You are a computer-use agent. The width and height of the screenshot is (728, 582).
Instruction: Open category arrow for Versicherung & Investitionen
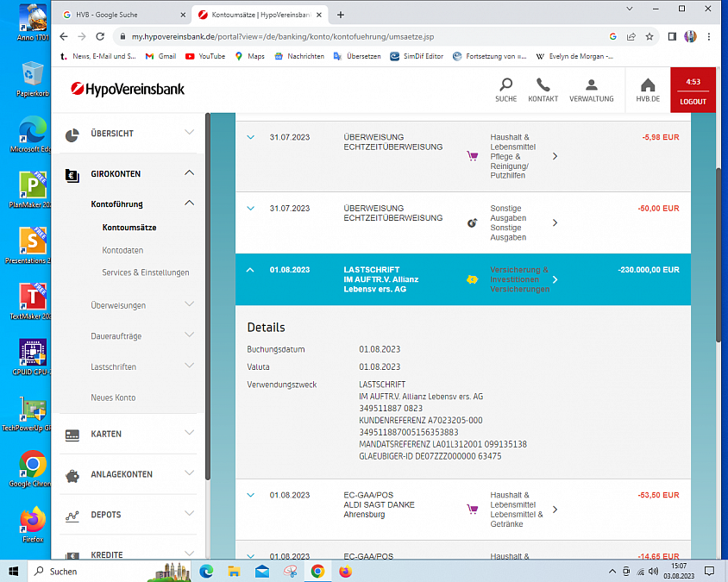555,280
